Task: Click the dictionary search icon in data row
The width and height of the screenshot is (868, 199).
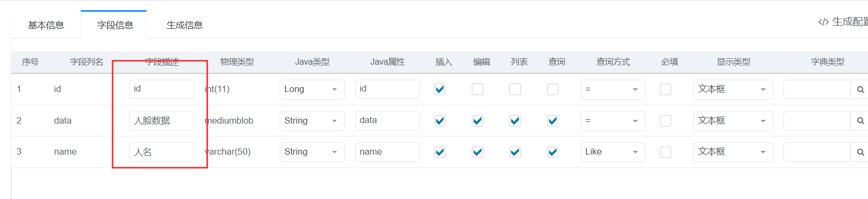Action: click(x=859, y=121)
